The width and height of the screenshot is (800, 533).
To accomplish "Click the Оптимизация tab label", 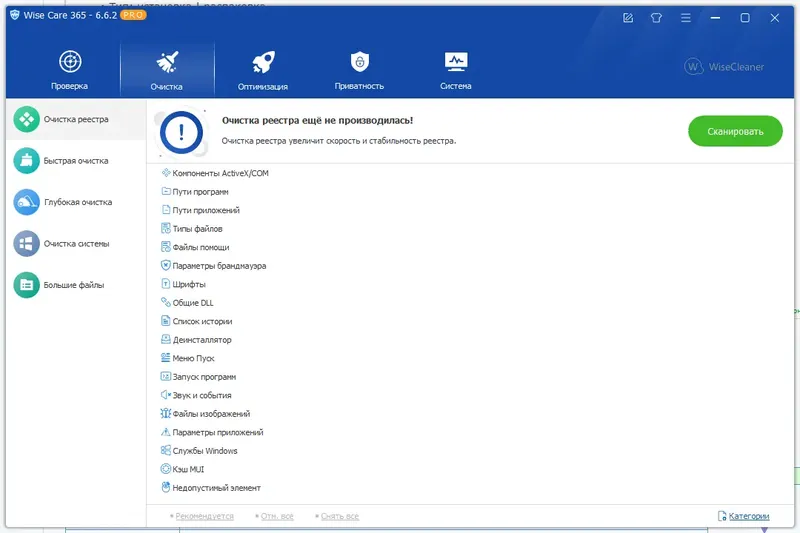I will pos(263,87).
